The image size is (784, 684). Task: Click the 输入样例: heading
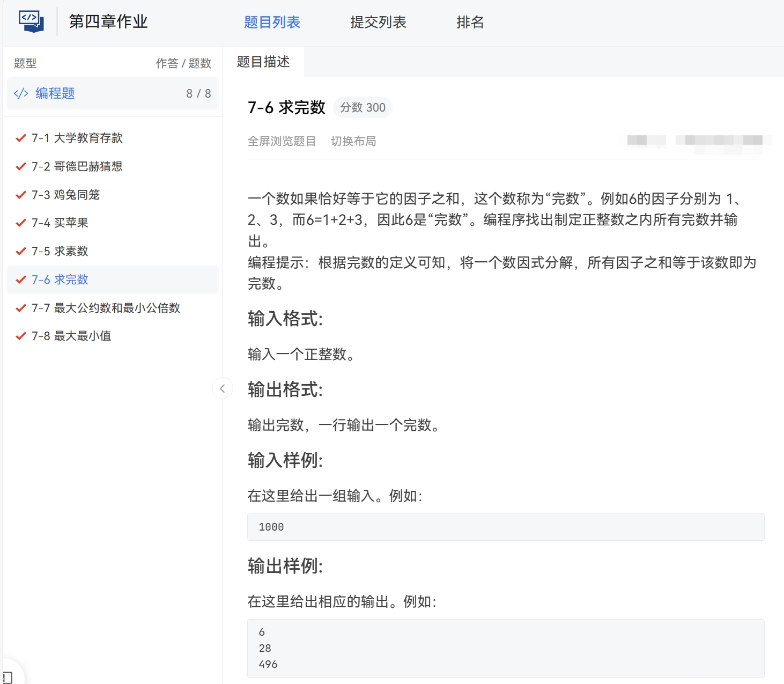[x=285, y=460]
